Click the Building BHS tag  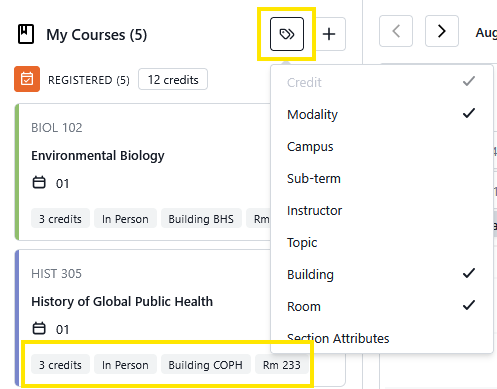pyautogui.click(x=201, y=219)
